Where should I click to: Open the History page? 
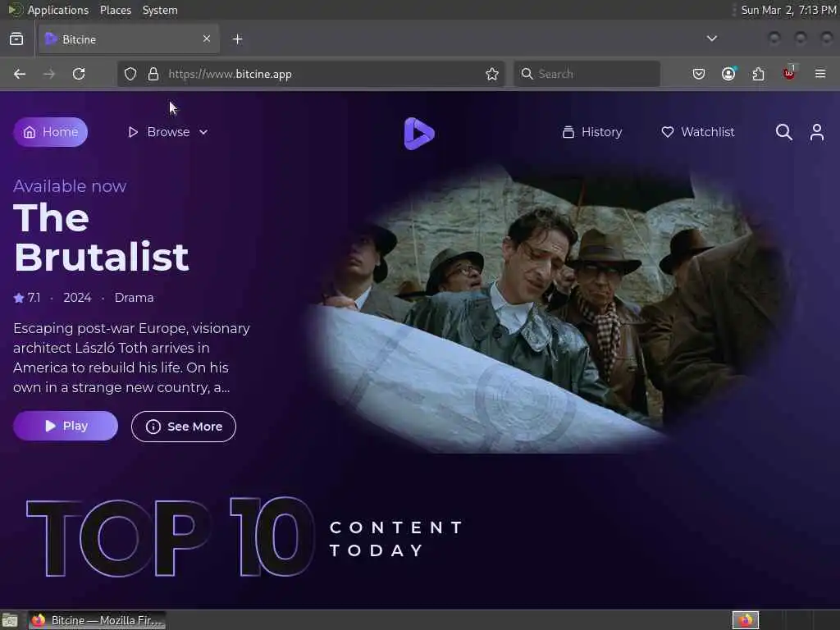pos(592,132)
